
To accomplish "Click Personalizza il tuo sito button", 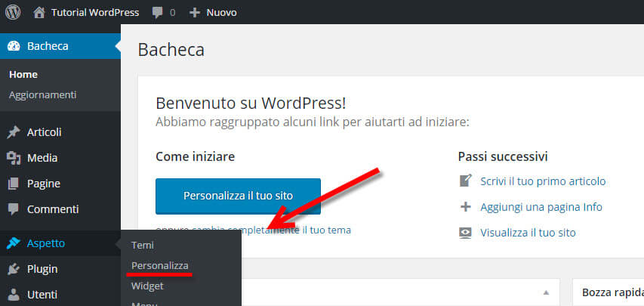I will tap(239, 196).
